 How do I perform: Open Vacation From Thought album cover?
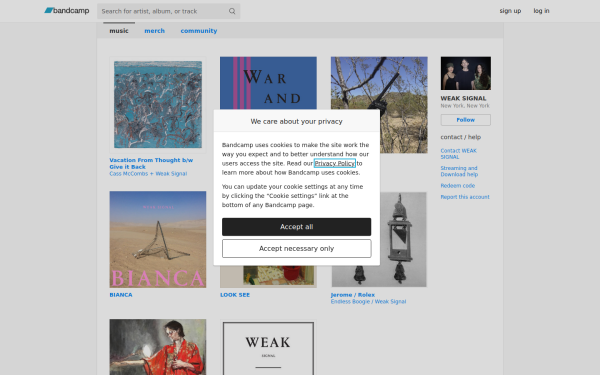[x=158, y=105]
